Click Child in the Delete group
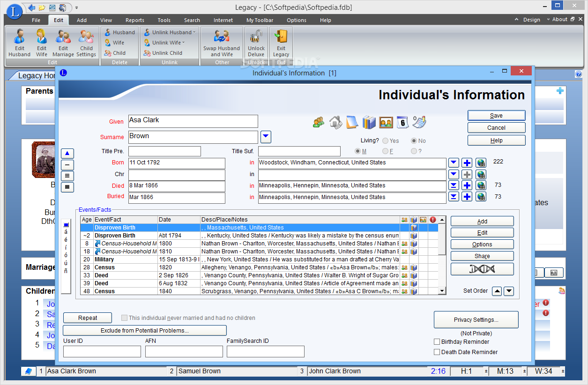Image resolution: width=588 pixels, height=385 pixels. click(x=115, y=53)
